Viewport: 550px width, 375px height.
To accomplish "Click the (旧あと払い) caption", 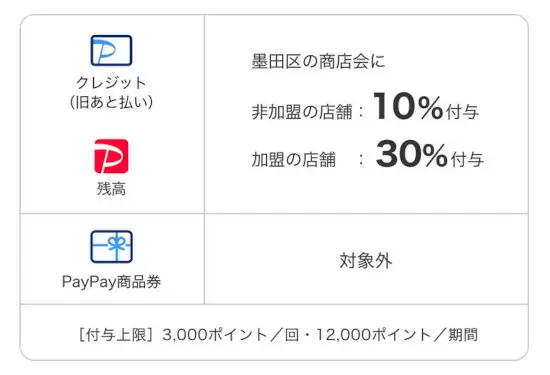I will tap(111, 102).
